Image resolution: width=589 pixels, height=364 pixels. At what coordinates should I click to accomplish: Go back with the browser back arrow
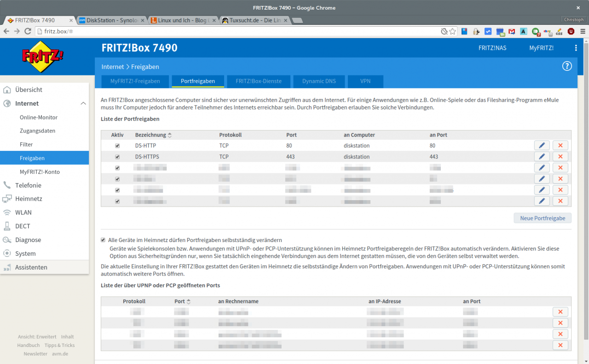point(6,31)
